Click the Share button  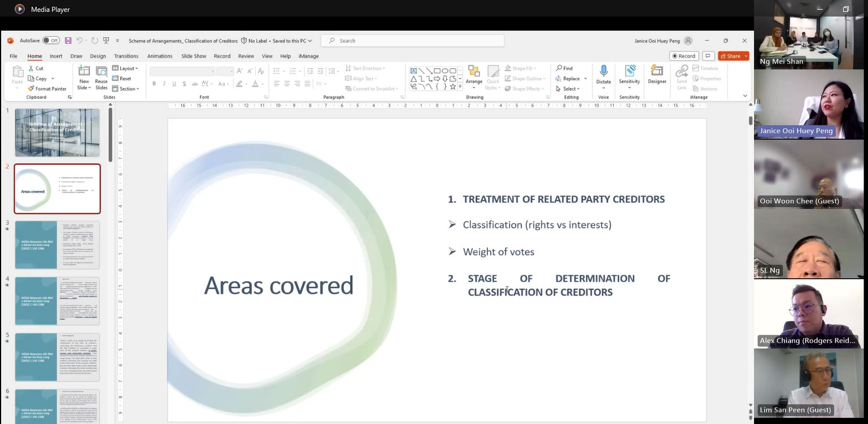733,56
